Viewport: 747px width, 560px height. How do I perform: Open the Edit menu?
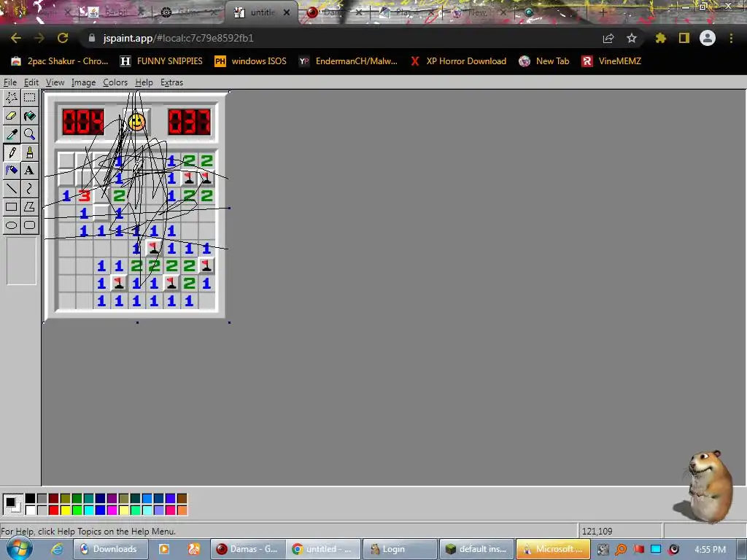tap(31, 82)
